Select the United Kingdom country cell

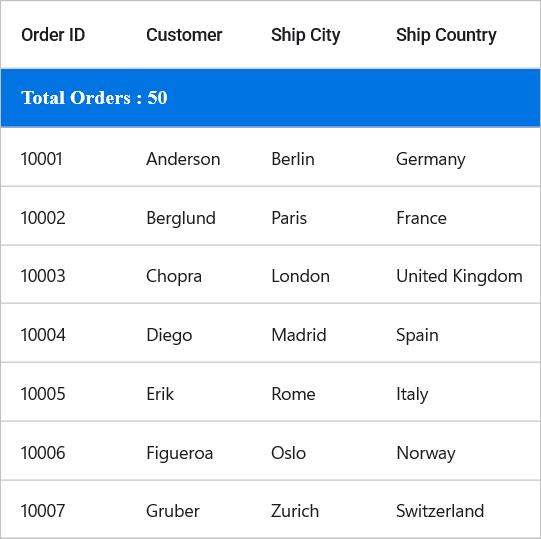[x=459, y=277]
